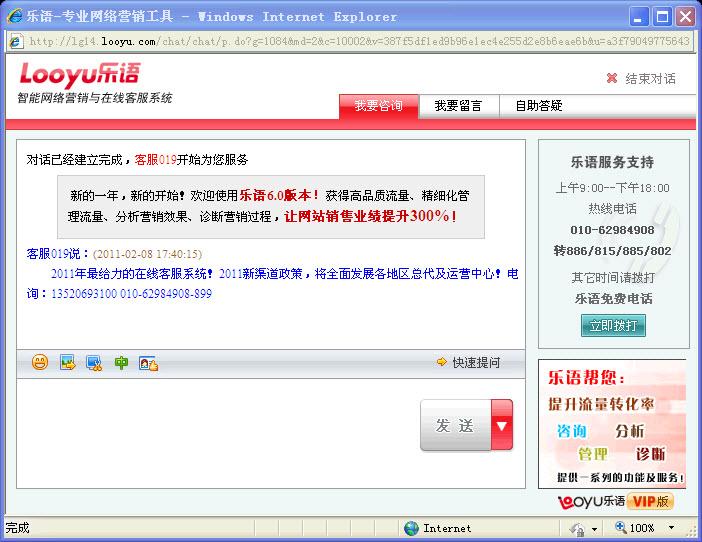Click the 立即拨打 call button

pyautogui.click(x=613, y=325)
